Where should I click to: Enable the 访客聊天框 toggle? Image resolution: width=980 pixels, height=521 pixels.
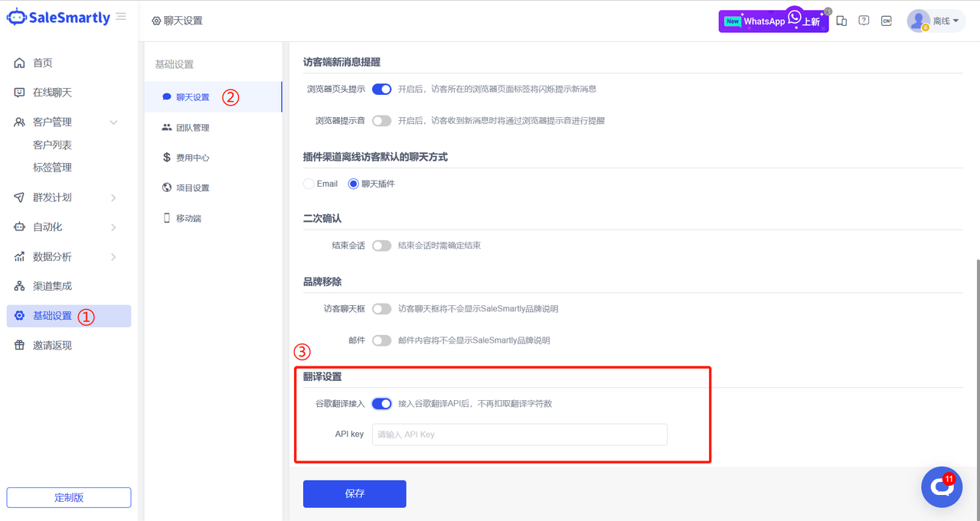tap(382, 309)
